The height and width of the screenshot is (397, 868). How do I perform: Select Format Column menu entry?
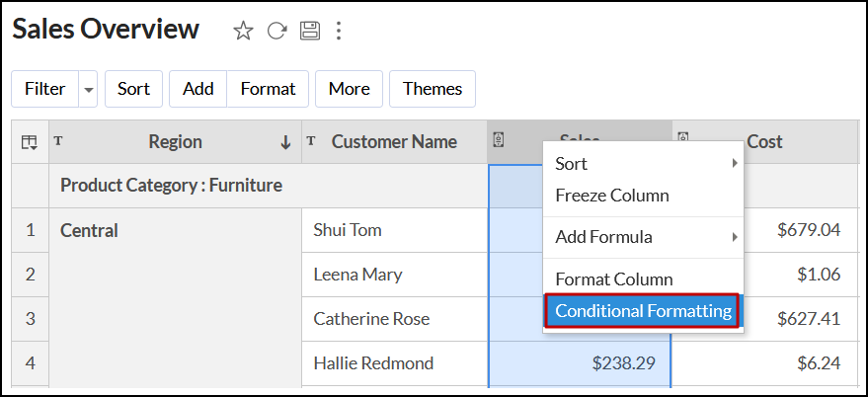(x=614, y=279)
